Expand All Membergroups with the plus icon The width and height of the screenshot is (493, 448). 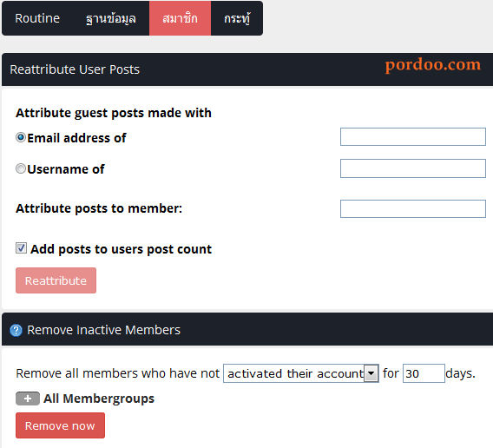[28, 399]
